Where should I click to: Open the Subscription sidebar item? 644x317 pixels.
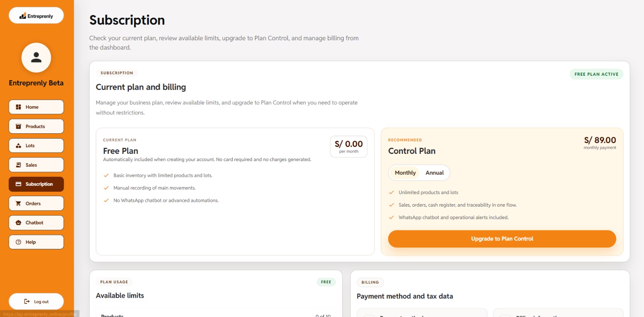tap(36, 184)
